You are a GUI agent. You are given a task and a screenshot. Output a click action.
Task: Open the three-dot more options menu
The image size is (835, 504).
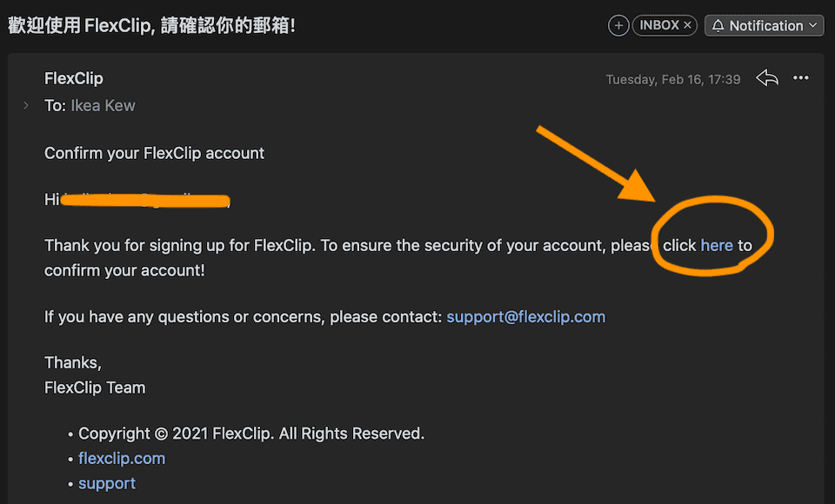pos(801,78)
